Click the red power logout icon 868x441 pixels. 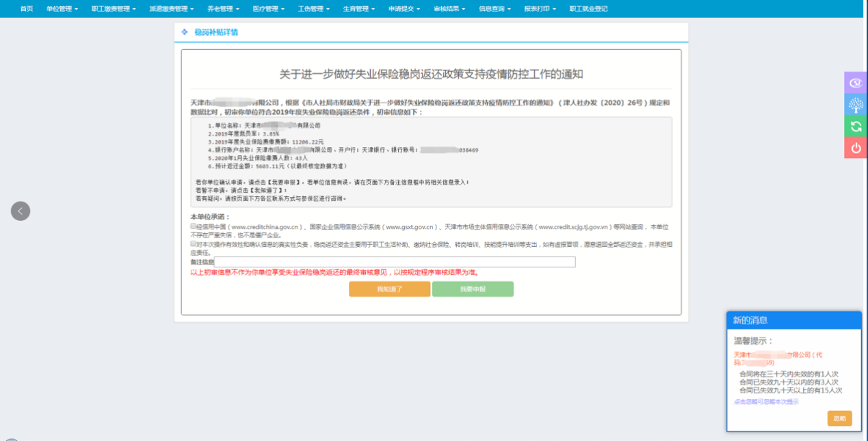(856, 148)
